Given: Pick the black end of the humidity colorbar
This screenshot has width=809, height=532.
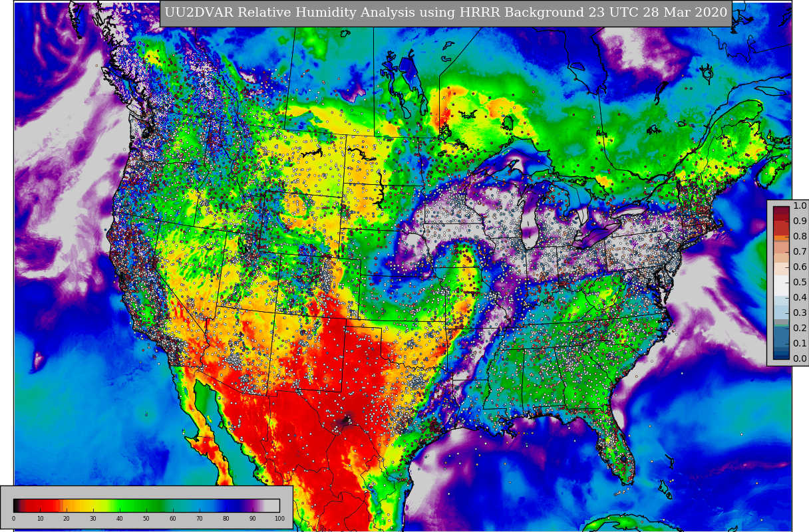Looking at the screenshot, I should point(17,505).
